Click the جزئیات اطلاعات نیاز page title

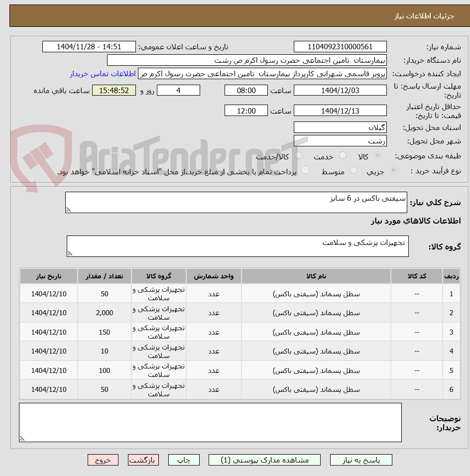[424, 16]
